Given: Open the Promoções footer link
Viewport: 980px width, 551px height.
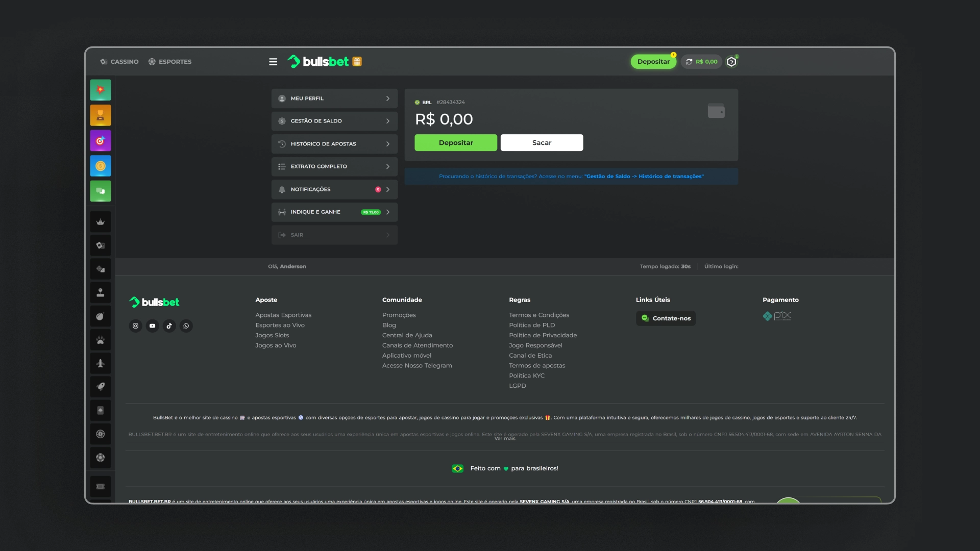Looking at the screenshot, I should (399, 315).
